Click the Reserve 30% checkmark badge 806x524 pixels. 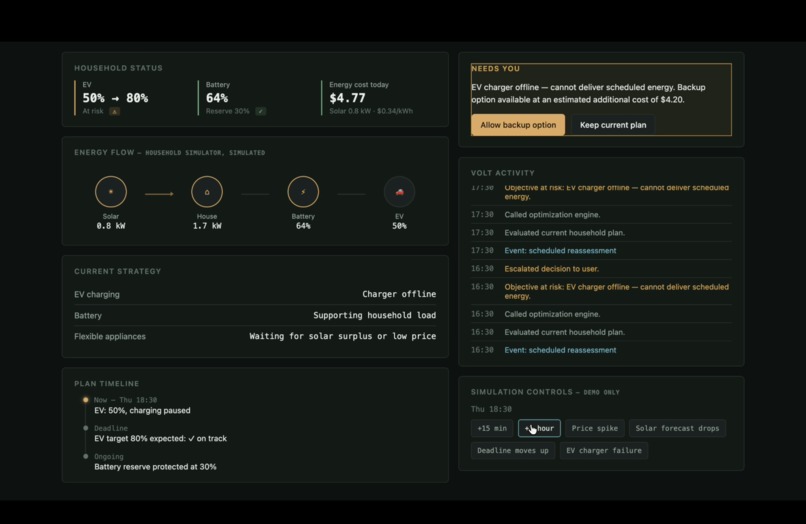[x=261, y=111]
